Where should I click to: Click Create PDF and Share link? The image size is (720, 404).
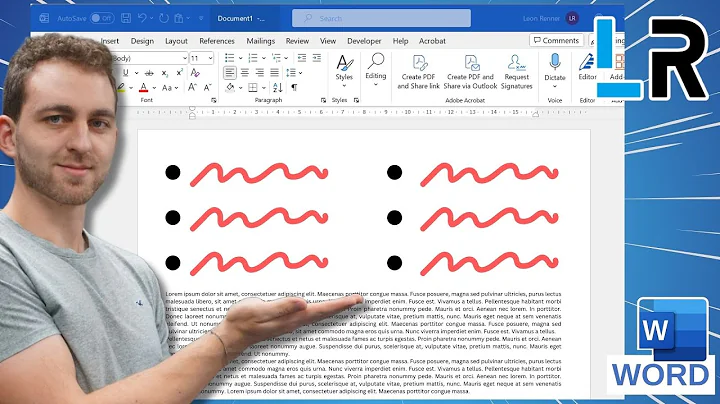(418, 72)
